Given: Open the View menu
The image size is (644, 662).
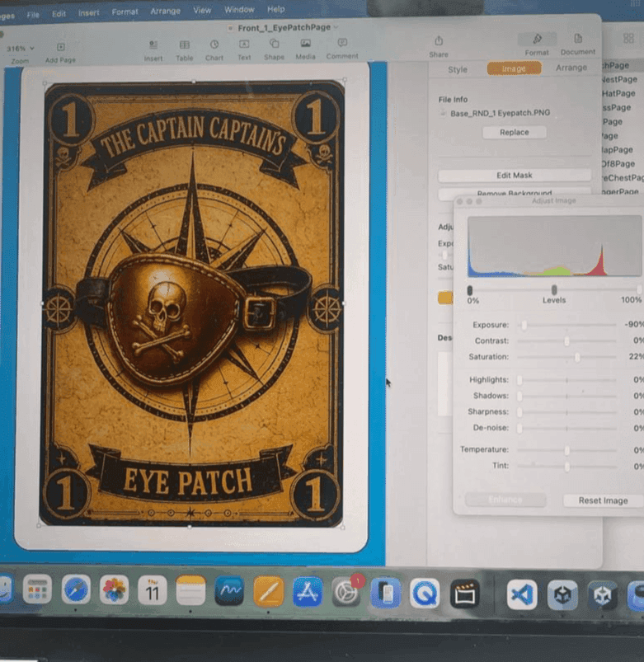Looking at the screenshot, I should click(202, 10).
